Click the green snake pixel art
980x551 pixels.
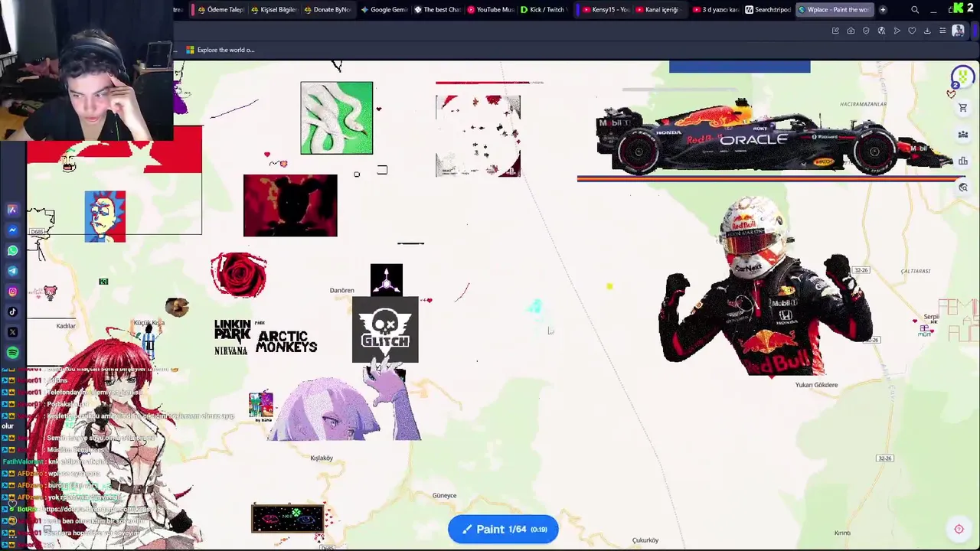click(x=337, y=118)
